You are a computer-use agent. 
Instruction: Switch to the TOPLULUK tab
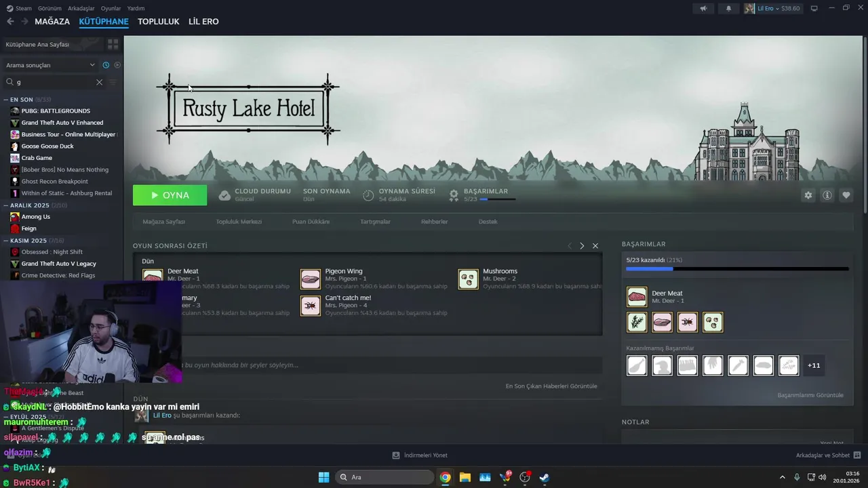click(158, 22)
